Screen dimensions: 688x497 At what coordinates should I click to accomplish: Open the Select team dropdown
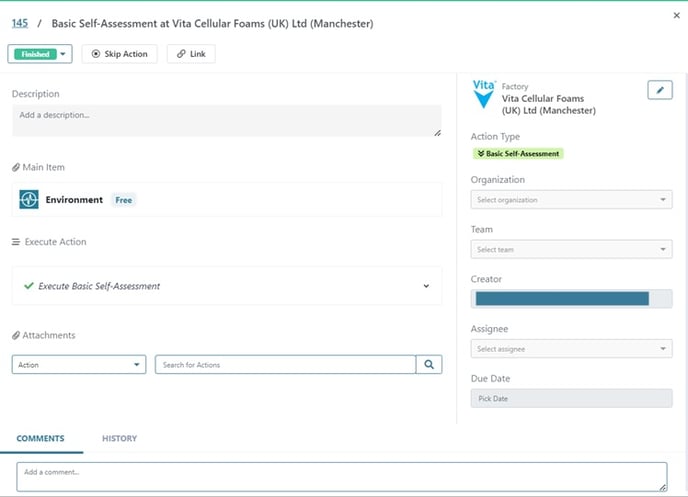tap(571, 249)
